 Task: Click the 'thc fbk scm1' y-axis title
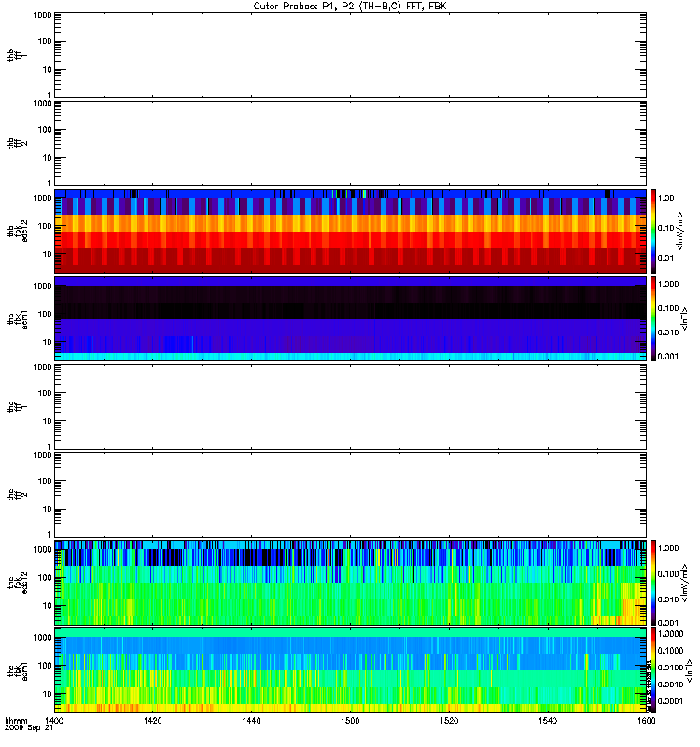17,670
